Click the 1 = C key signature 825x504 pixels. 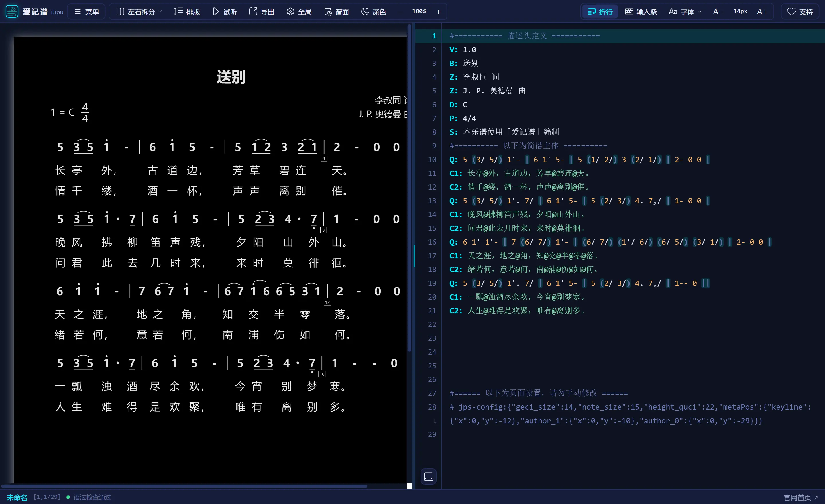click(x=63, y=112)
